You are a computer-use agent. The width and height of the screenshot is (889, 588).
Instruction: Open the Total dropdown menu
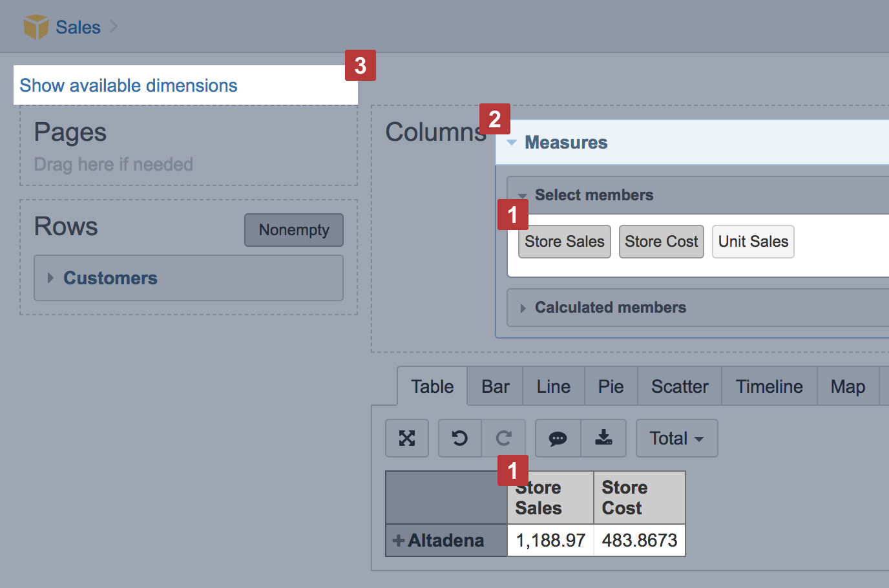click(x=676, y=438)
